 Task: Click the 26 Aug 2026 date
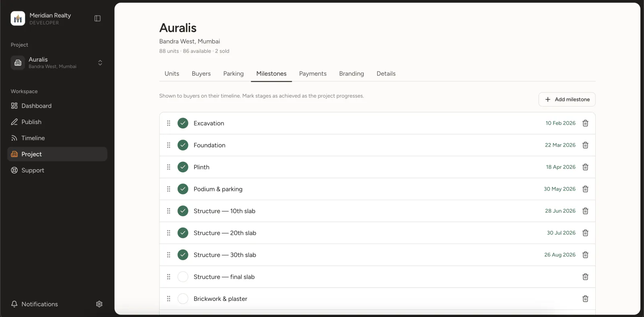(560, 255)
